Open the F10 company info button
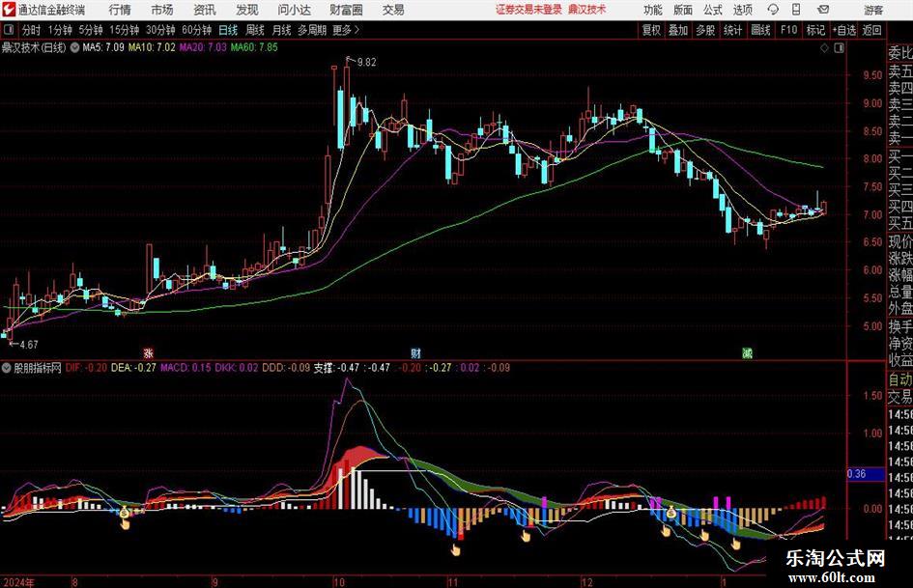This screenshot has width=913, height=588. pyautogui.click(x=789, y=30)
